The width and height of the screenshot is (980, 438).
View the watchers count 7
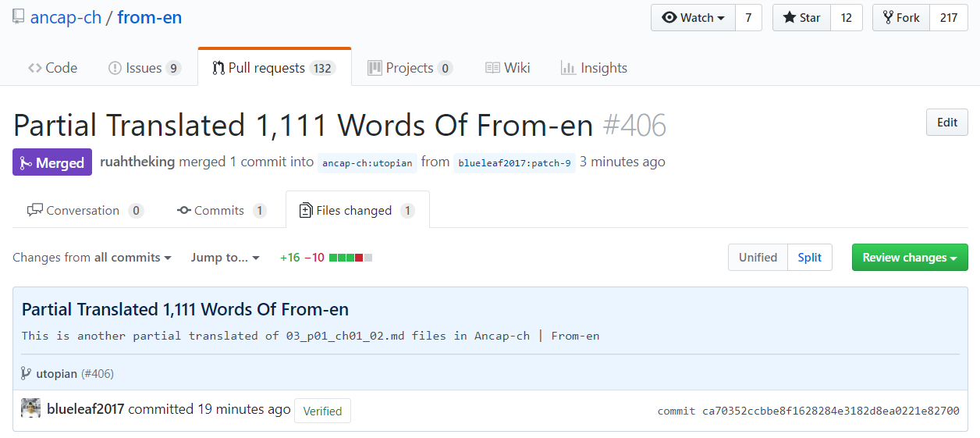click(x=748, y=18)
